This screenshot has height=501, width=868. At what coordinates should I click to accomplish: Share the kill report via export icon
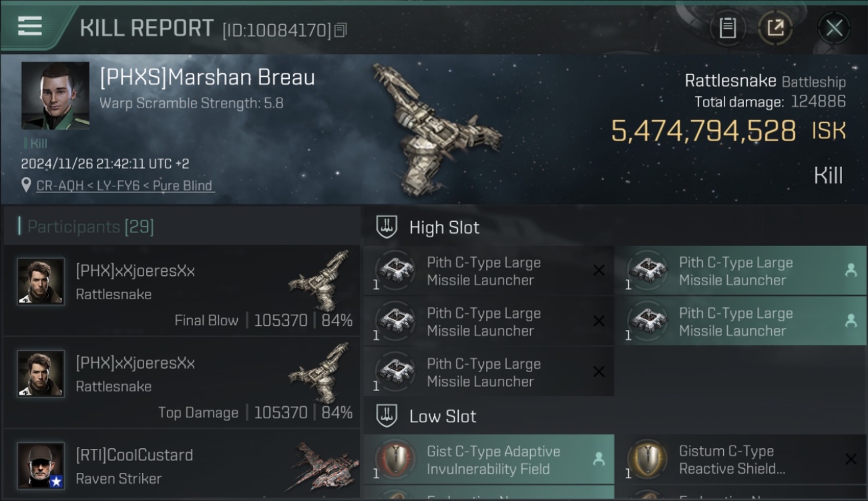[775, 28]
